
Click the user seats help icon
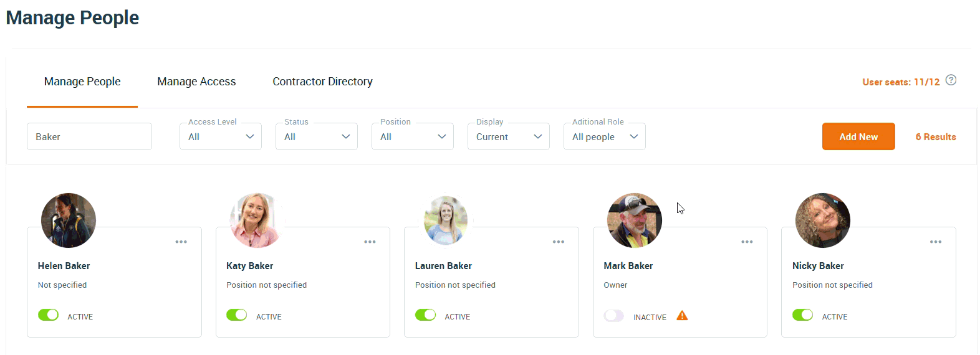[x=951, y=80]
